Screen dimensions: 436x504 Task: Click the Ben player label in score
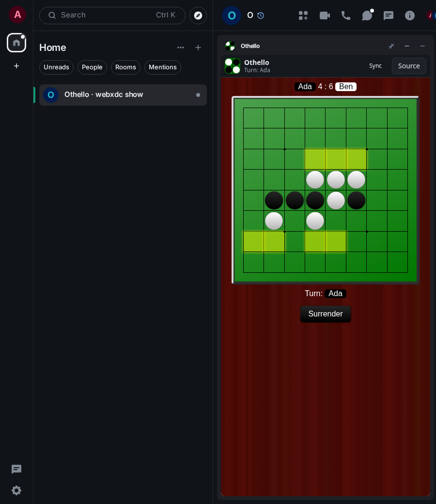346,86
